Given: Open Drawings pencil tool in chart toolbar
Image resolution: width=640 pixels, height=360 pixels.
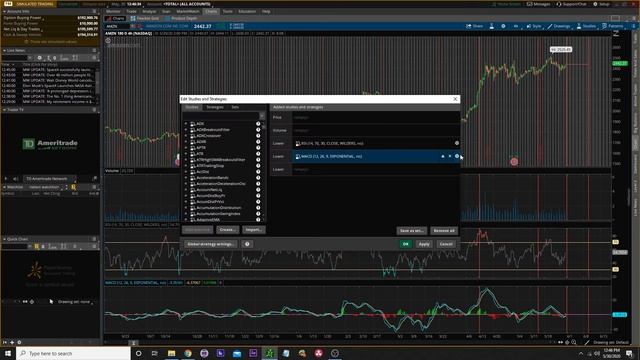Looking at the screenshot, I should (x=559, y=26).
